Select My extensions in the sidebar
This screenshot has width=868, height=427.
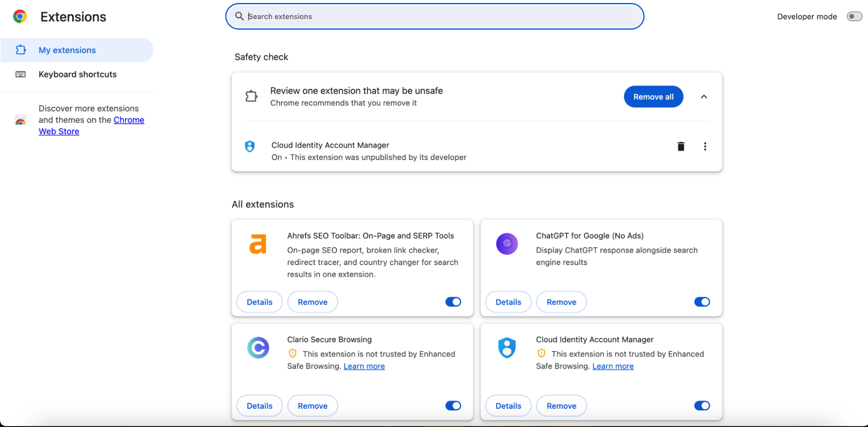(77, 50)
